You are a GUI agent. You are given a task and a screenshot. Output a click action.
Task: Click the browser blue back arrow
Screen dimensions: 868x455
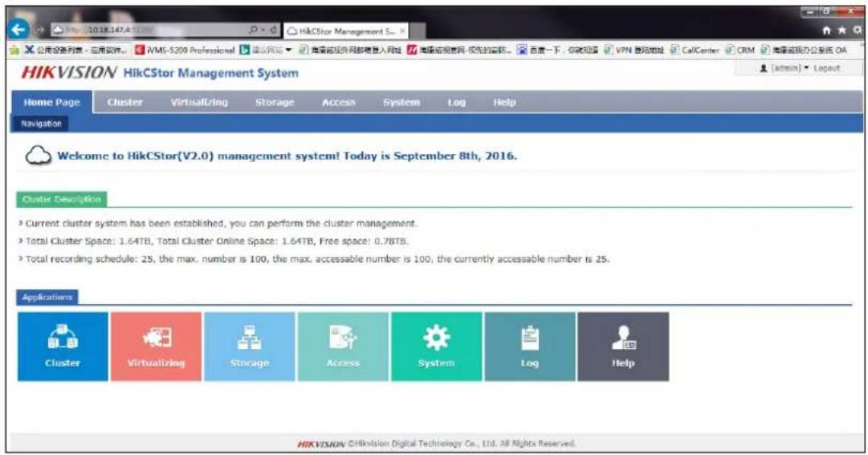(x=18, y=30)
